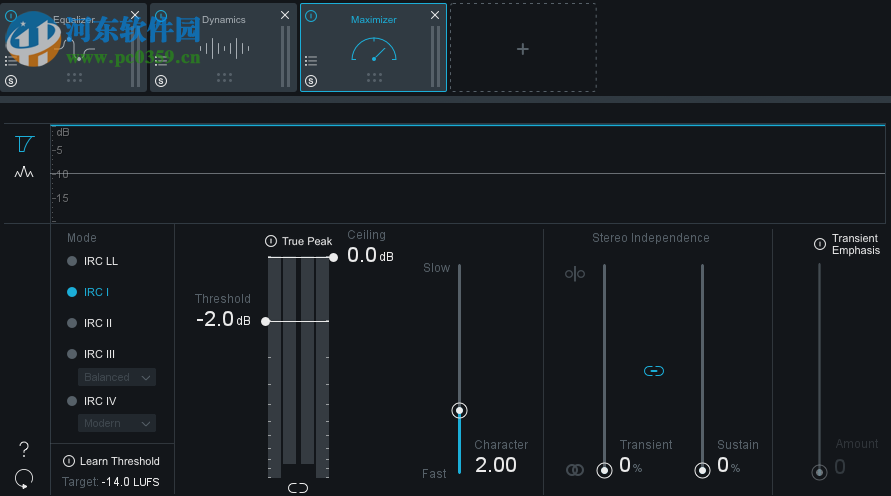Screen dimensions: 891x496
Task: Grab the Maximizer module reorder dots
Action: pyautogui.click(x=374, y=77)
